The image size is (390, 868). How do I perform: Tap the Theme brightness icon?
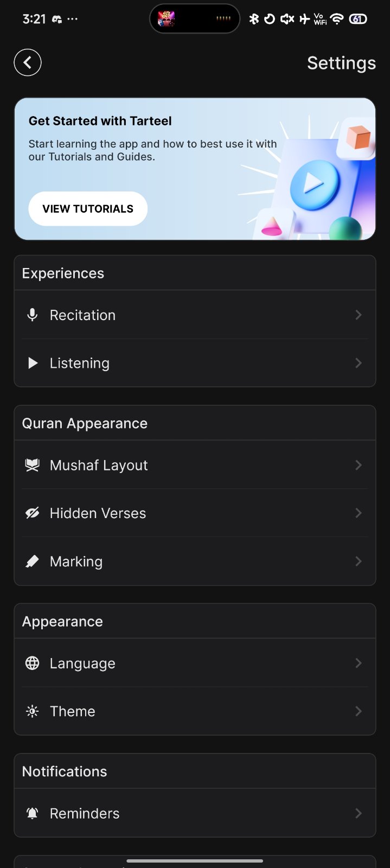click(x=33, y=711)
